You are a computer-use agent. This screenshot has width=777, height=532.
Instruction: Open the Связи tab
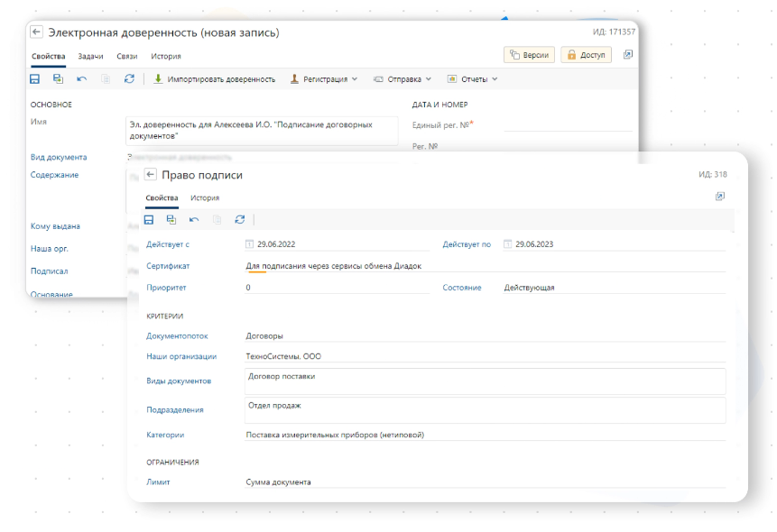coord(127,56)
